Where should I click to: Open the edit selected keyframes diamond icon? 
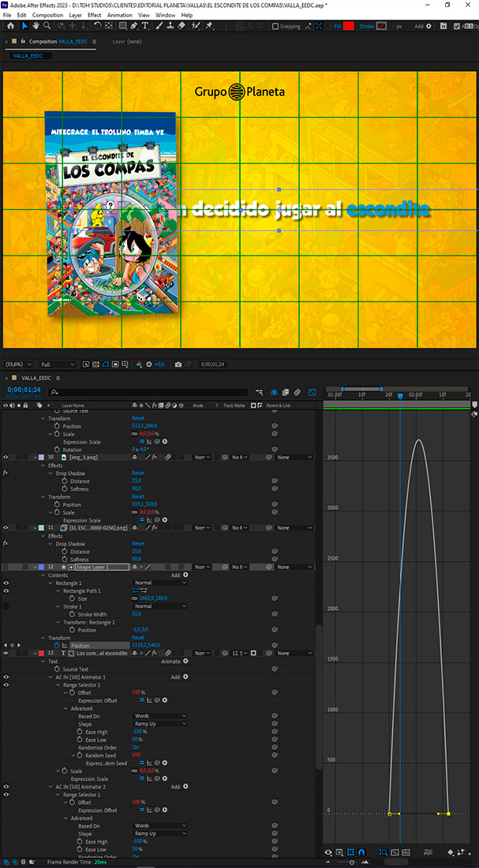pyautogui.click(x=450, y=852)
